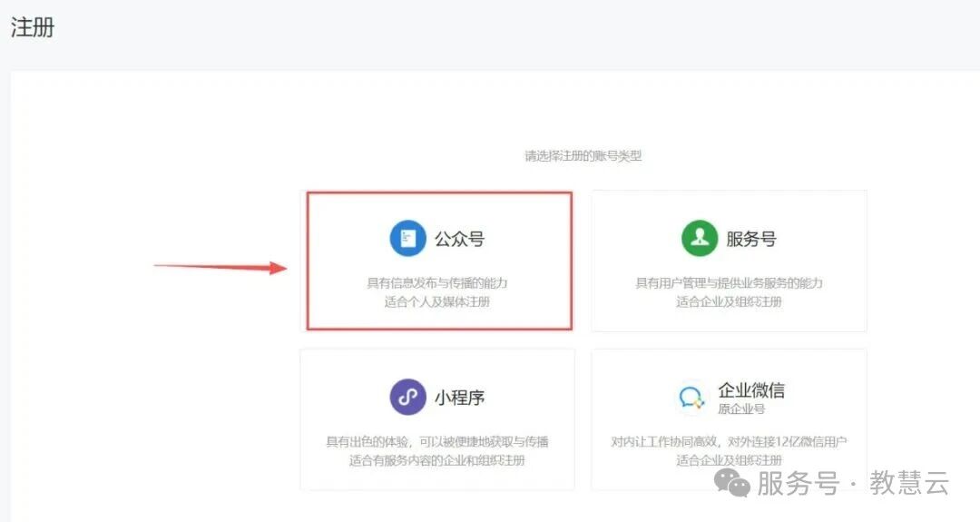The width and height of the screenshot is (980, 522).
Task: Click the 请选择注册的账号类型 prompt text
Action: pyautogui.click(x=583, y=155)
